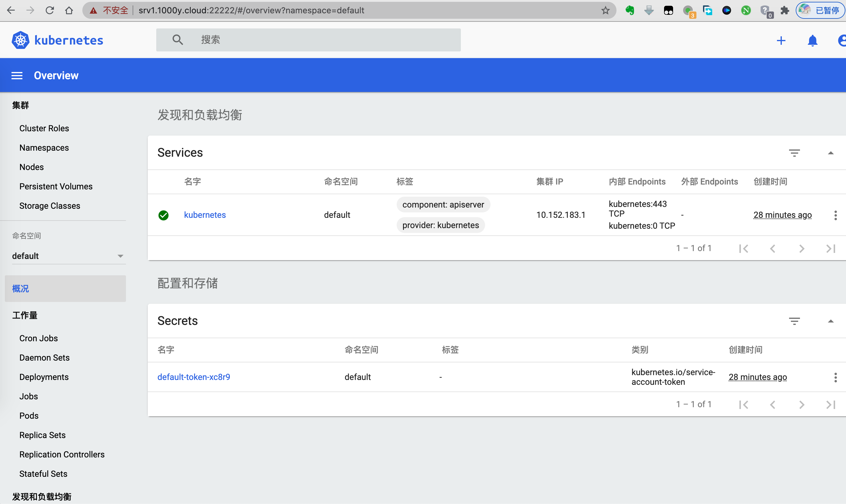This screenshot has width=846, height=504.
Task: Open the browser extensions puzzle icon
Action: (x=785, y=10)
